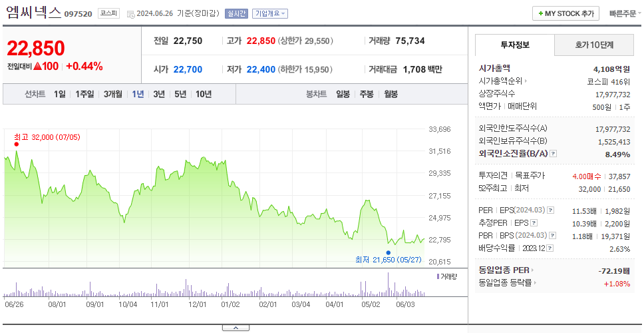This screenshot has height=333, width=644.
Task: Click the 동일업종 PER link
Action: click(x=504, y=270)
